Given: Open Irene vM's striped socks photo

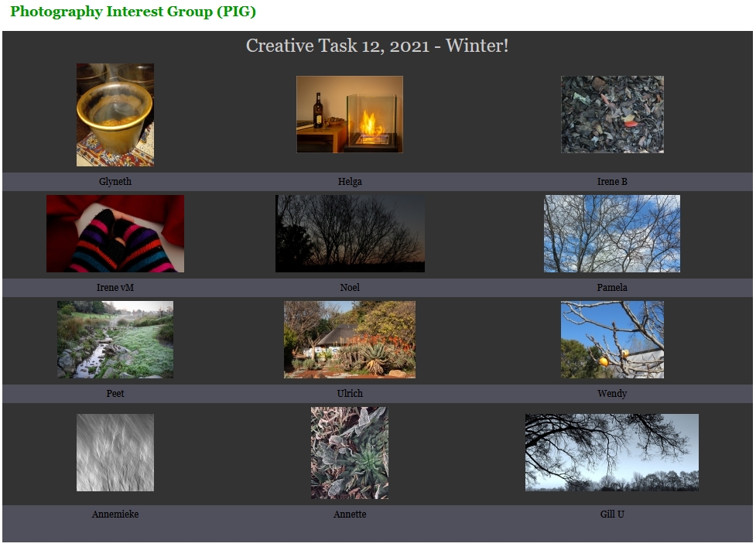Looking at the screenshot, I should (x=115, y=234).
